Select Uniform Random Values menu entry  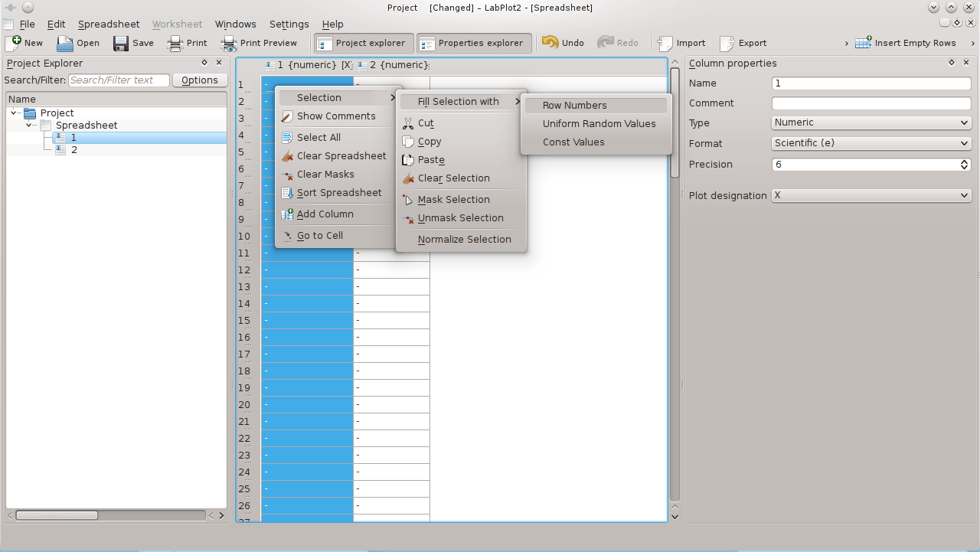599,124
